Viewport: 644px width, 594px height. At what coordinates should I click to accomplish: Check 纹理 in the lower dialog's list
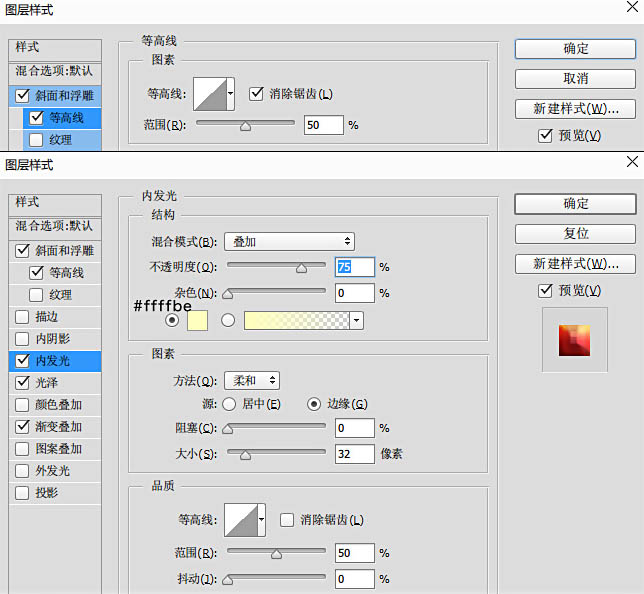[x=36, y=295]
